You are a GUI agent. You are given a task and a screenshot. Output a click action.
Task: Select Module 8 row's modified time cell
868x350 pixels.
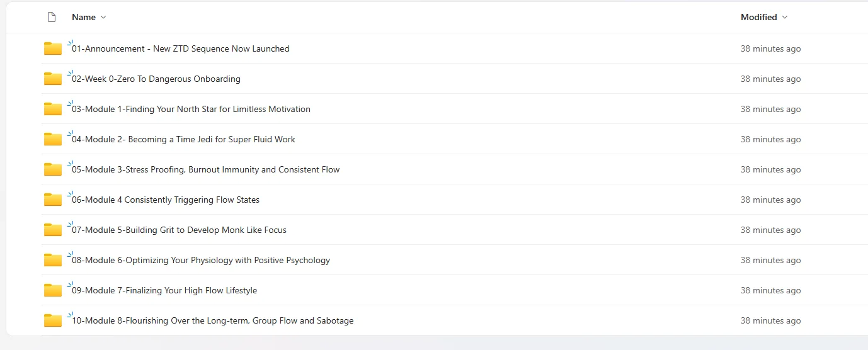[770, 320]
